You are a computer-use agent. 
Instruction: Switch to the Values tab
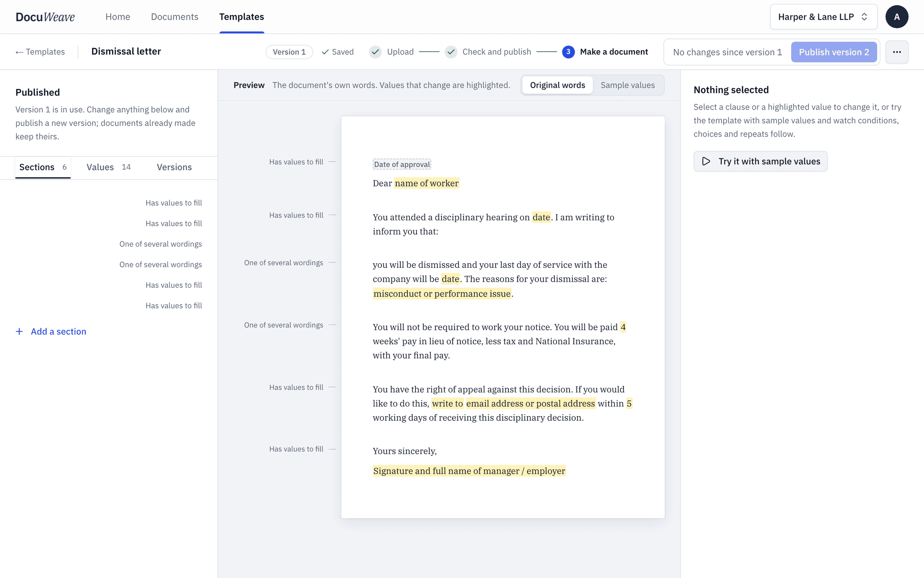coord(109,167)
